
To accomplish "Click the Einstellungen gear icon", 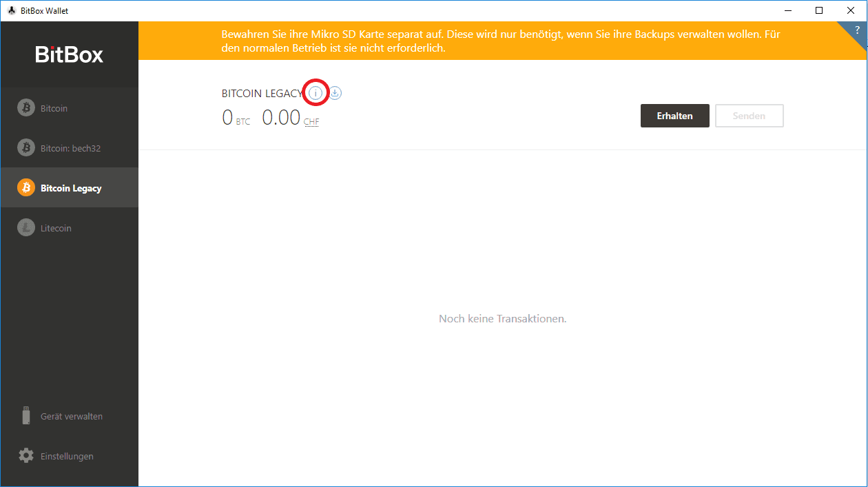I will tap(25, 455).
